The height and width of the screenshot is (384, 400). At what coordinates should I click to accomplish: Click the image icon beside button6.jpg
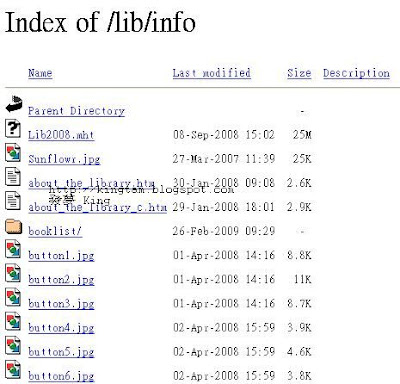(x=13, y=369)
